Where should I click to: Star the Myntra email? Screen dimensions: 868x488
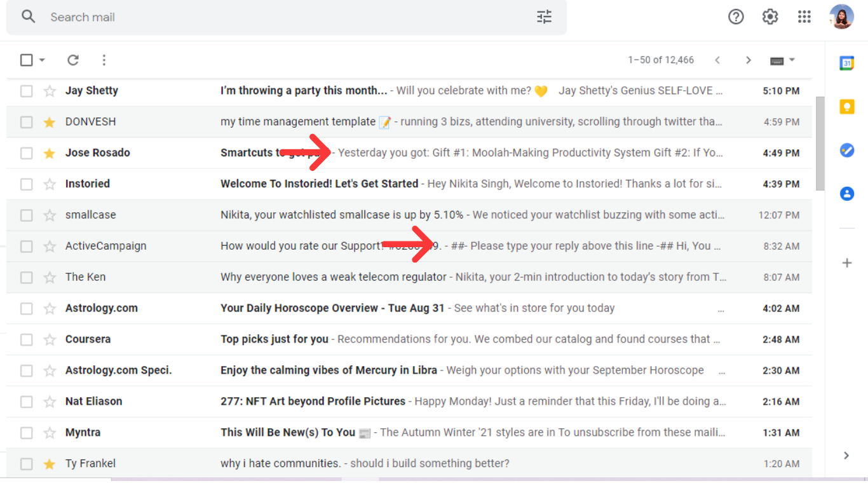click(x=50, y=433)
